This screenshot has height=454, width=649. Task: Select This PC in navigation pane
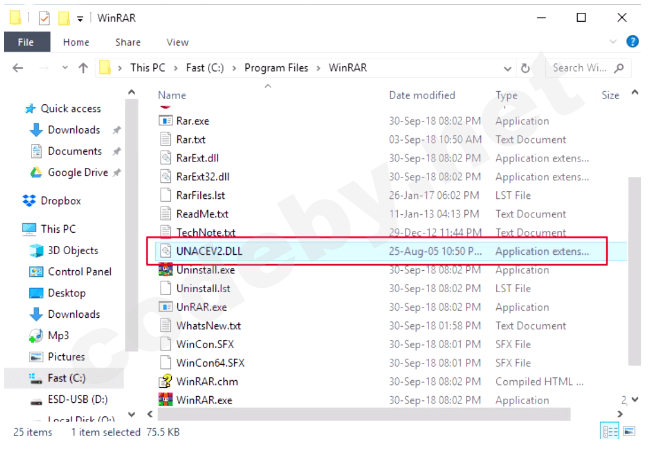pyautogui.click(x=58, y=229)
